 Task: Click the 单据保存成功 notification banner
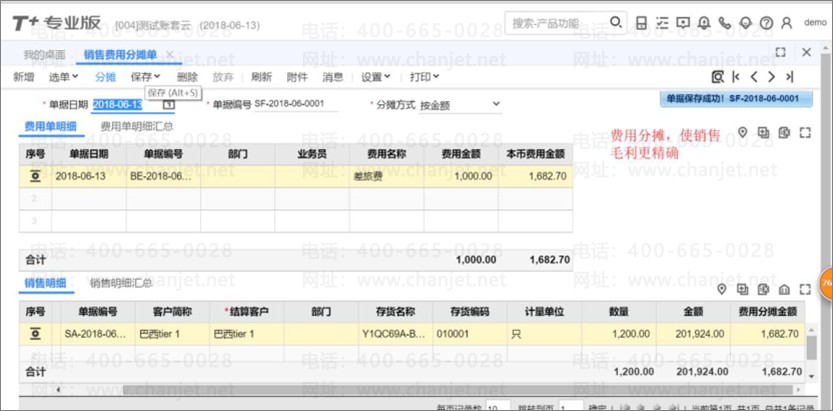[x=736, y=99]
